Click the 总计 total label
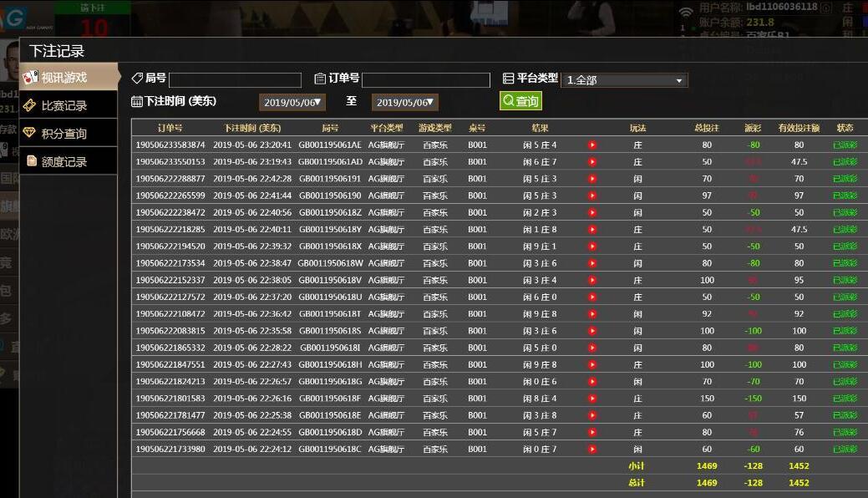 pyautogui.click(x=637, y=482)
